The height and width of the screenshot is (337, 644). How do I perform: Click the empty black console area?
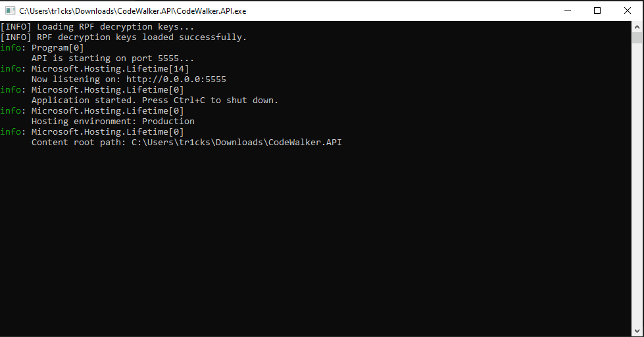pyautogui.click(x=316, y=243)
